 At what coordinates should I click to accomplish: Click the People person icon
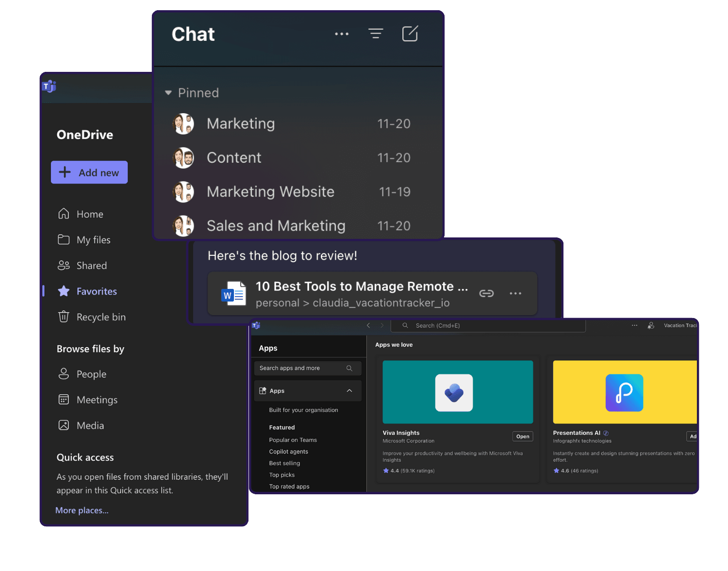(64, 373)
